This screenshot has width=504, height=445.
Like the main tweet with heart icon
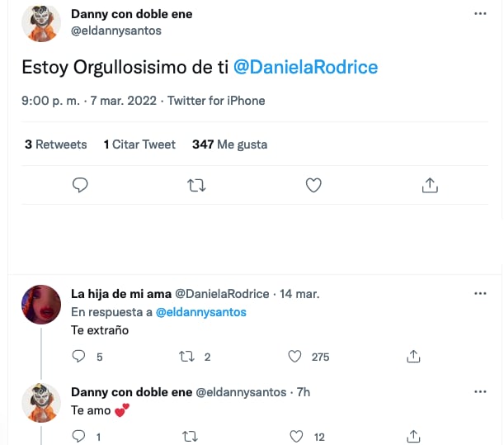click(x=313, y=186)
